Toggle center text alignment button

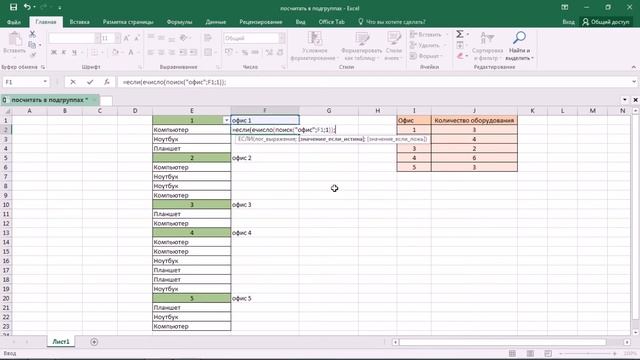(162, 52)
